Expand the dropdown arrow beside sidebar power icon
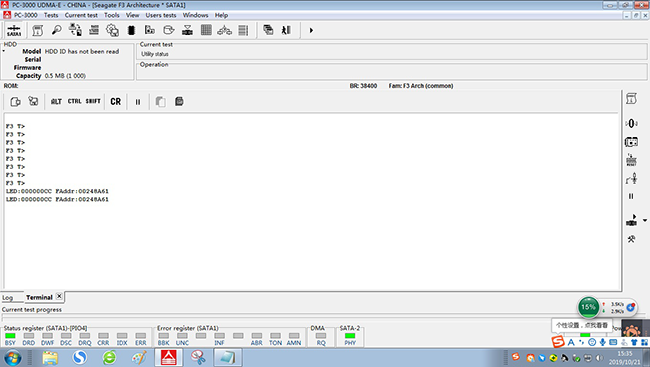This screenshot has height=367, width=650. click(x=645, y=221)
